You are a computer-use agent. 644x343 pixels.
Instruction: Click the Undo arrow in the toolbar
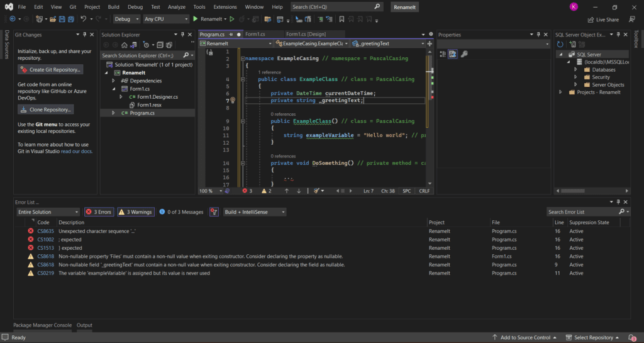[84, 19]
